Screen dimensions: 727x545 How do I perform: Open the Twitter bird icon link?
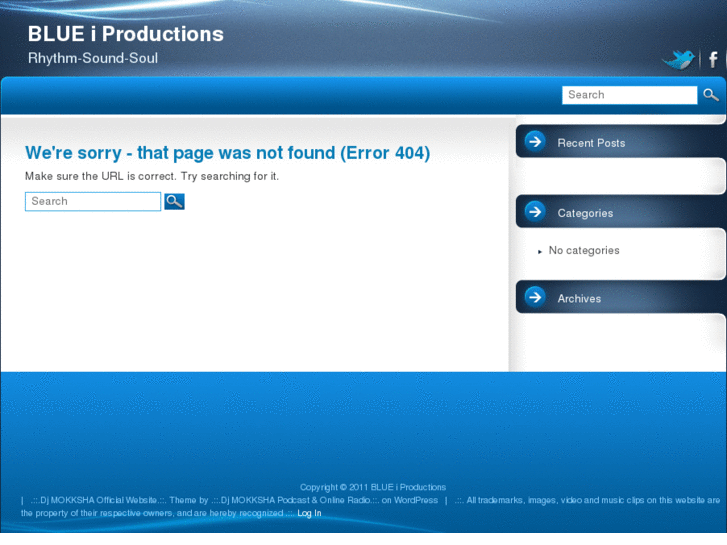point(678,59)
